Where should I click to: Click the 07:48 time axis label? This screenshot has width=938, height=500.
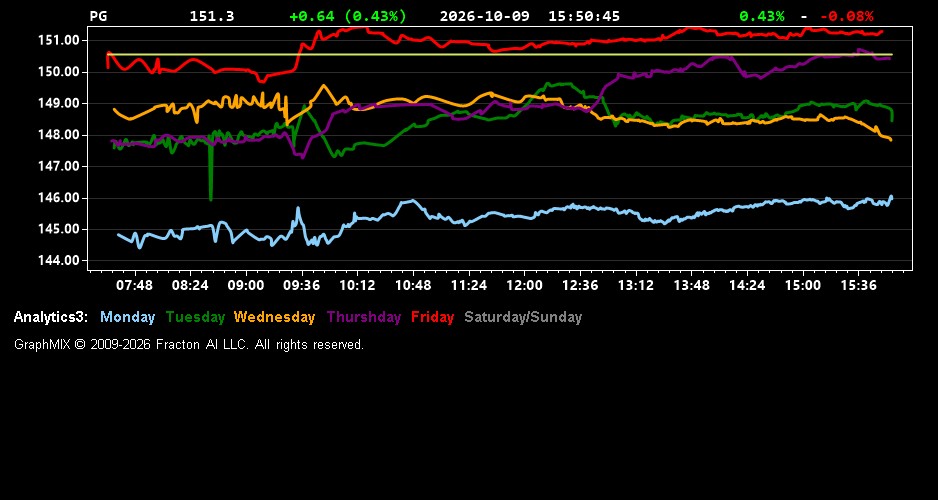coord(134,285)
